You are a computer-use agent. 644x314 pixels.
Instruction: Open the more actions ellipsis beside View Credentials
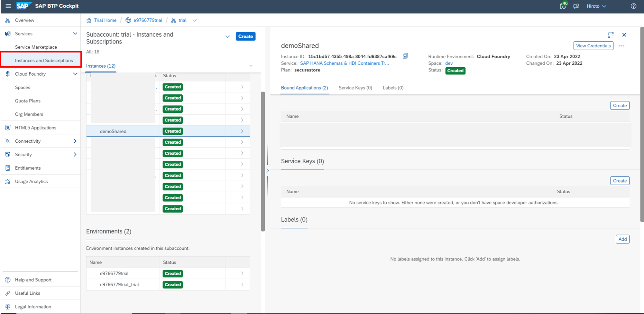click(621, 46)
